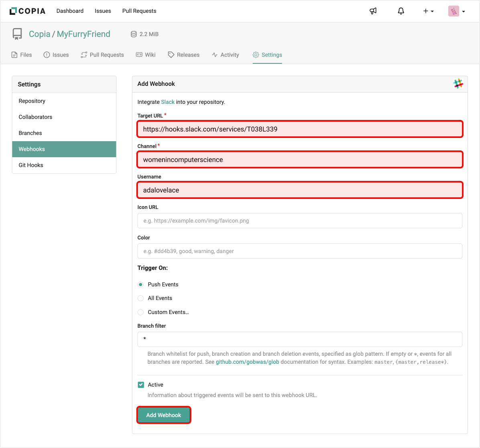Select the Custom Events radio button
The height and width of the screenshot is (448, 480).
[x=140, y=312]
